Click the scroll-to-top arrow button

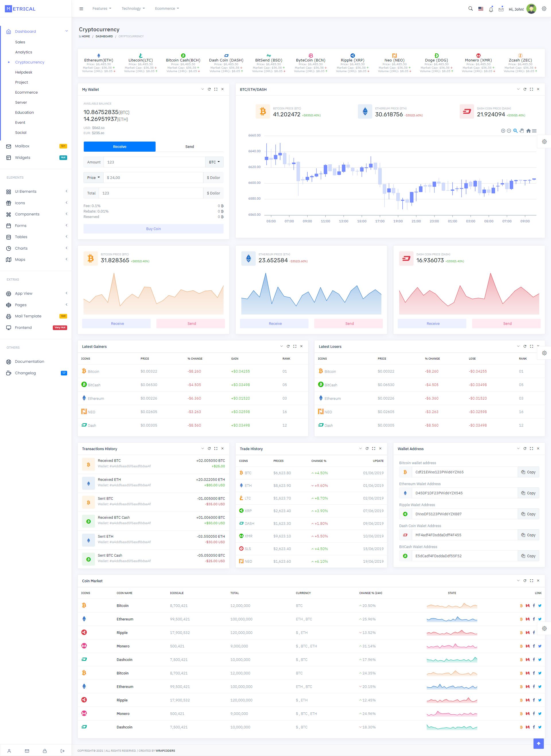pyautogui.click(x=538, y=743)
